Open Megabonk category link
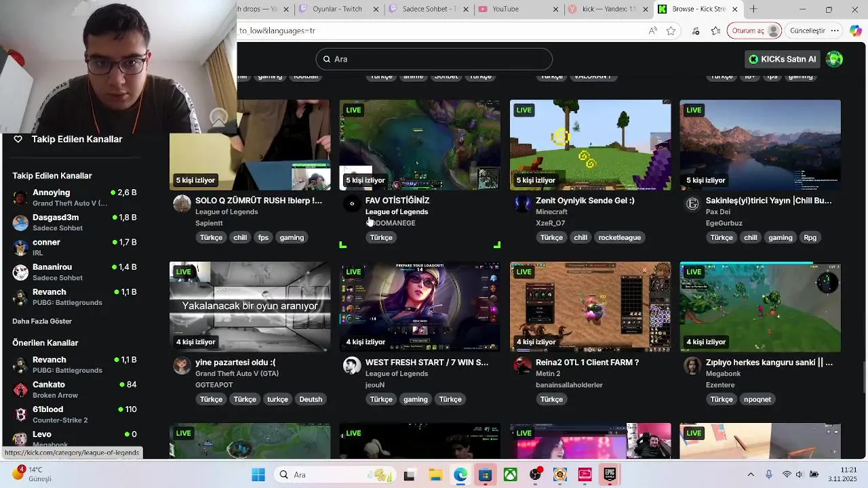Viewport: 868px width, 488px height. pos(724,373)
